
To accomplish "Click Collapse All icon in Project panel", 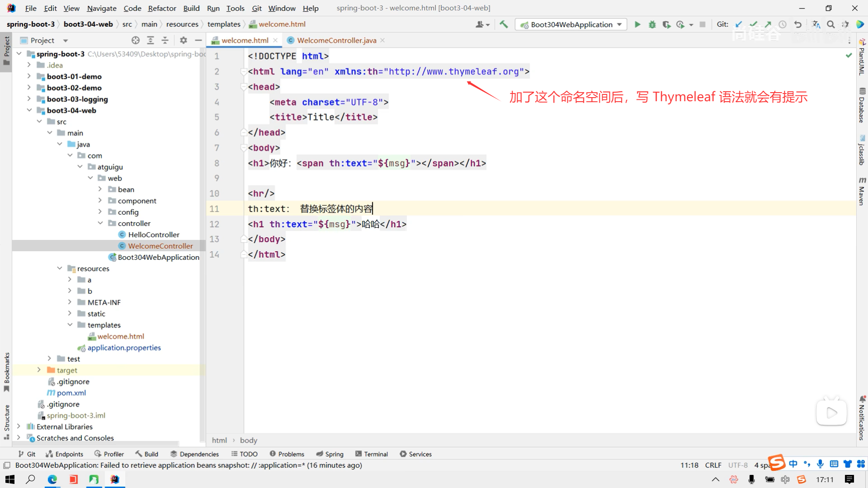I will click(x=165, y=40).
